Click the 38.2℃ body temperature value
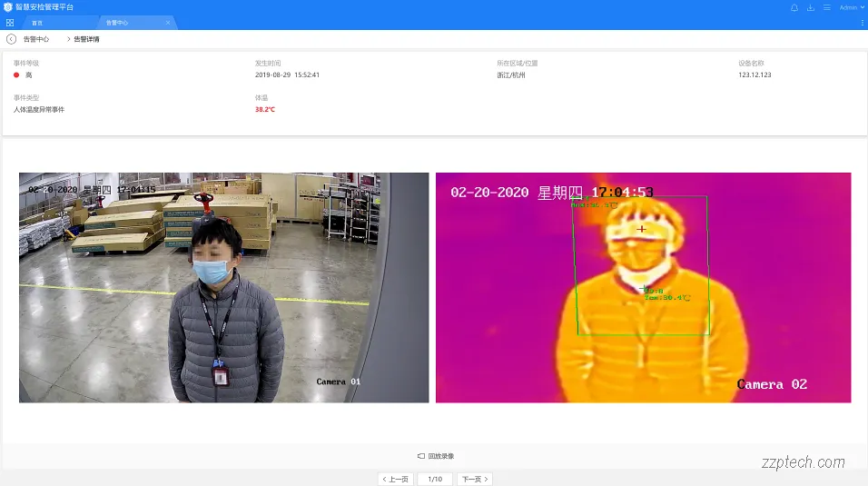Screen dimensions: 868x486 [x=264, y=110]
